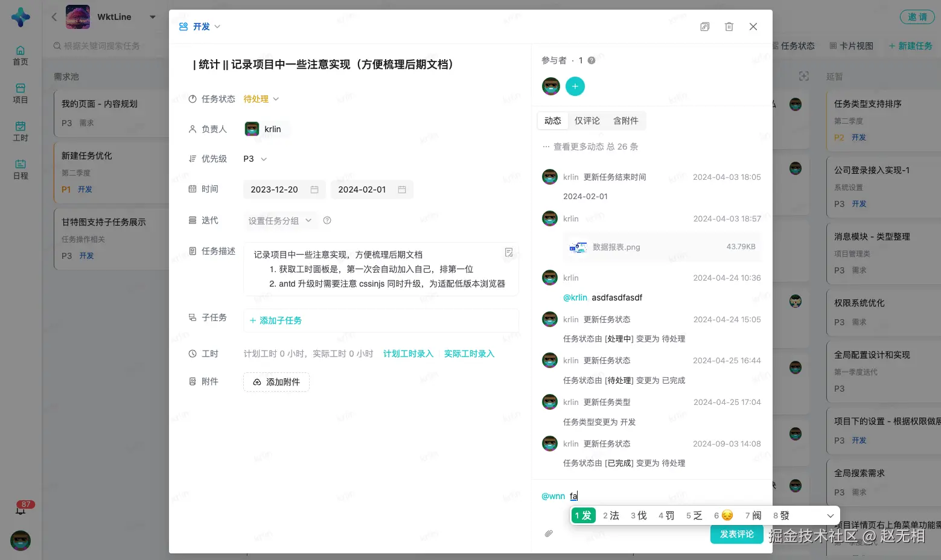This screenshot has height=560, width=941.
Task: Open calendar icon in the end date field
Action: (402, 189)
